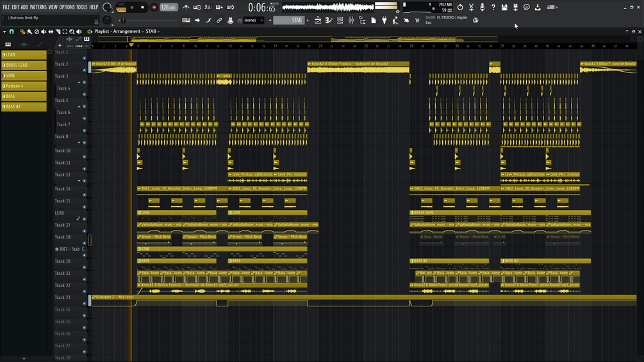Mute Track 2 via its green dot
The height and width of the screenshot is (362, 644).
(85, 70)
